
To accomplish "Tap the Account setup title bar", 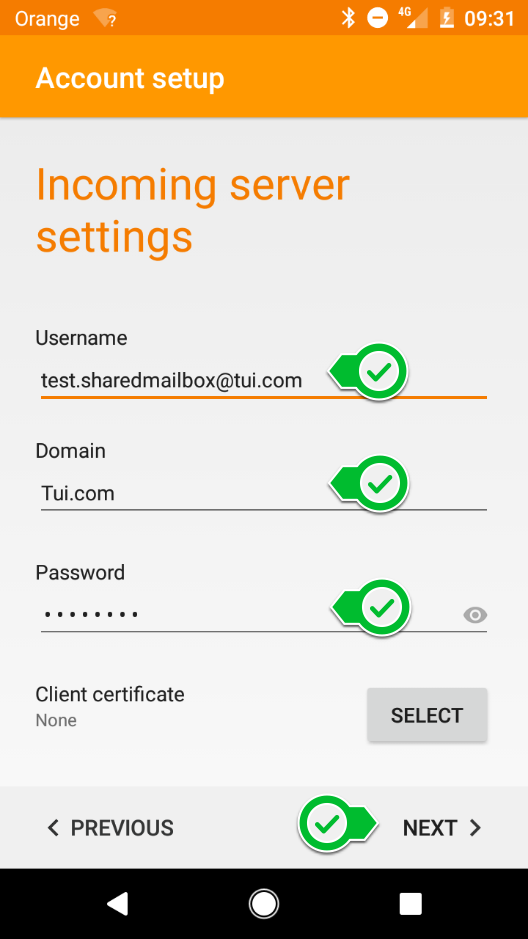I will point(264,78).
